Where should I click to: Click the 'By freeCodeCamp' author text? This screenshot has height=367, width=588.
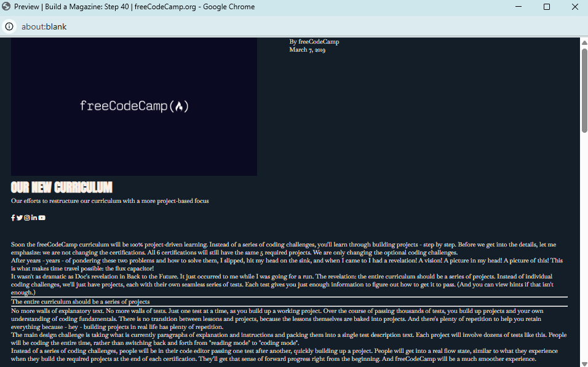click(x=314, y=42)
